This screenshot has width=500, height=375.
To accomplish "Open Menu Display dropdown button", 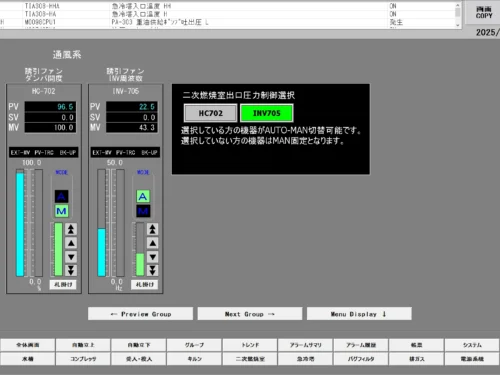I will point(359,314).
